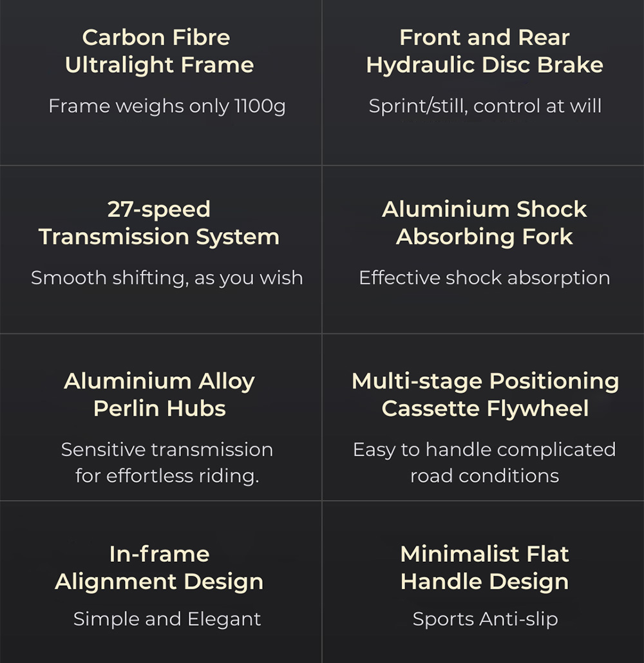Select 'Smooth shifting, as you wish' text
Screen dimensions: 644x663
tap(167, 278)
